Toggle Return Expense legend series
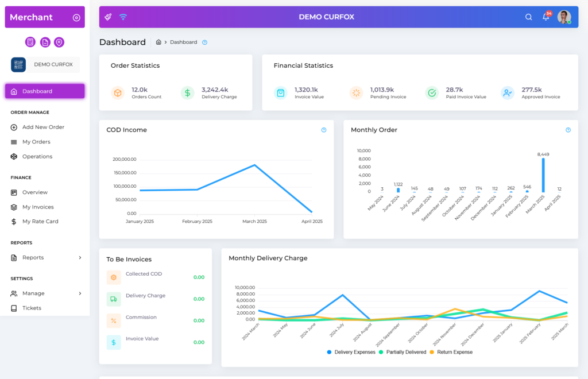588x379 pixels. click(x=451, y=352)
